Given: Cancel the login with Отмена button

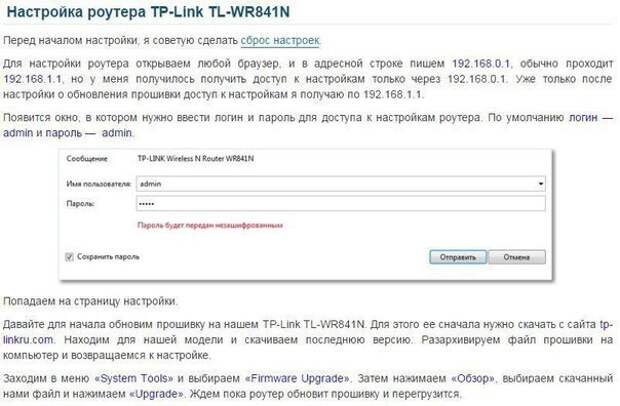Looking at the screenshot, I should click(517, 257).
